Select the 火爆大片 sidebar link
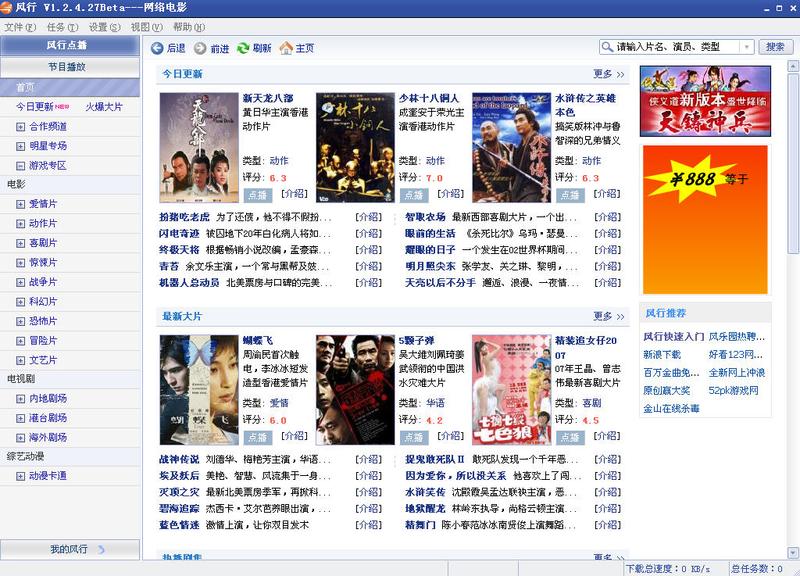This screenshot has height=576, width=800. click(104, 107)
